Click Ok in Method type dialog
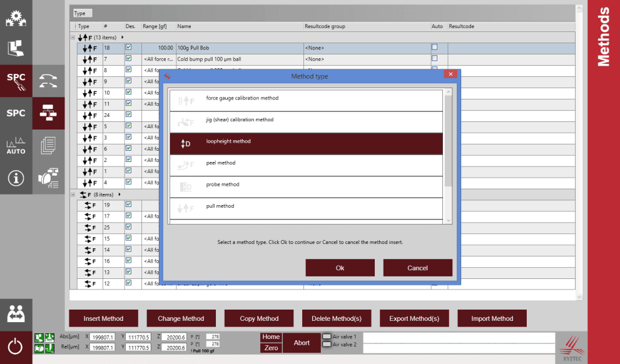This screenshot has width=620, height=364. point(340,268)
